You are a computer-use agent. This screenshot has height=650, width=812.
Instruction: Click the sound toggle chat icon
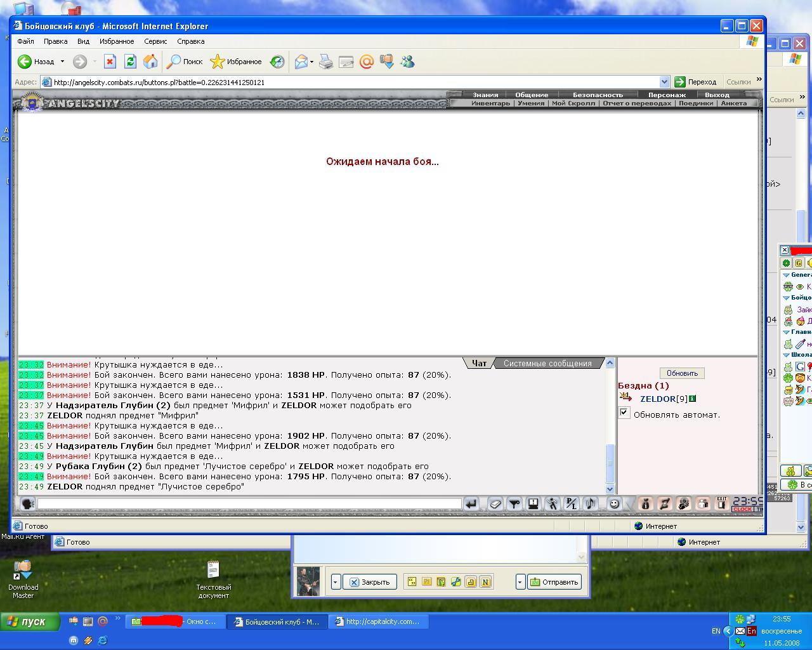[591, 504]
